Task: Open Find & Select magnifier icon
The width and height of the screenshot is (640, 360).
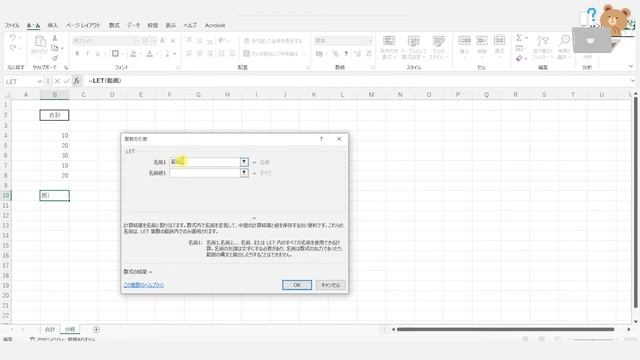Action: pos(564,40)
